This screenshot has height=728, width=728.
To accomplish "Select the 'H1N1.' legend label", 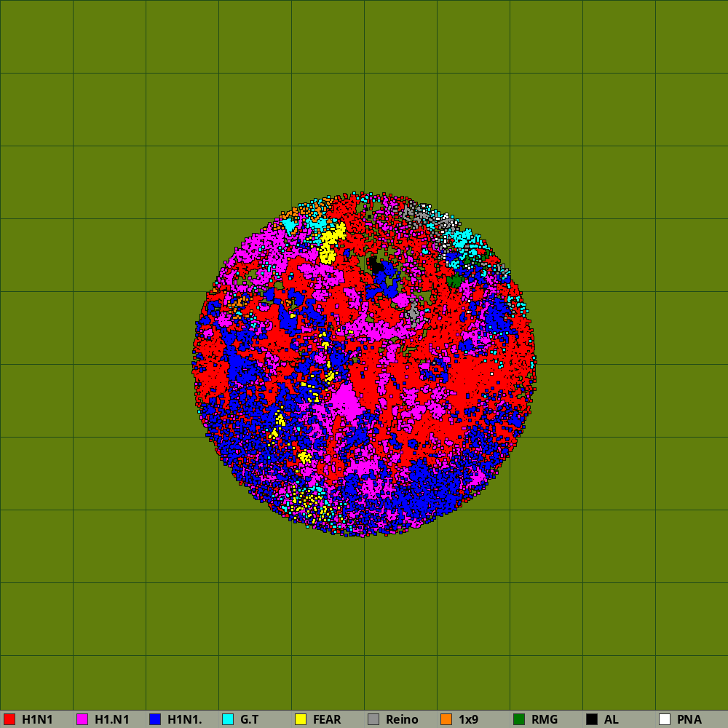I will click(x=185, y=719).
